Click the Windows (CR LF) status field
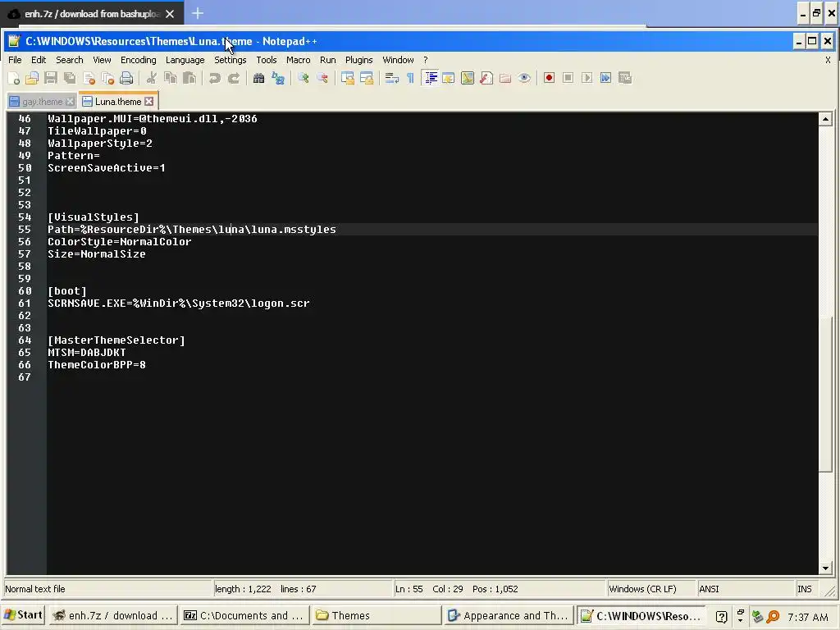The height and width of the screenshot is (630, 840). coord(651,589)
